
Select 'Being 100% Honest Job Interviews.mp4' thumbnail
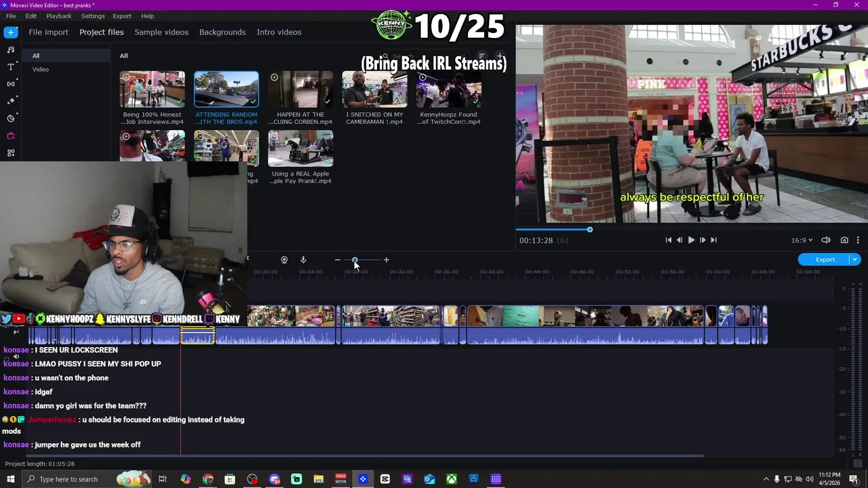153,89
